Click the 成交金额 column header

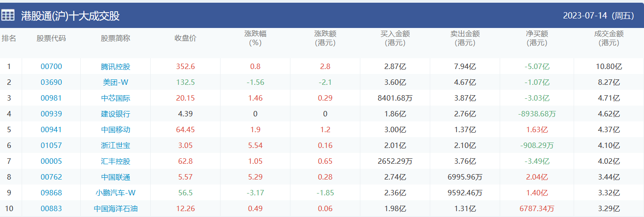point(609,38)
